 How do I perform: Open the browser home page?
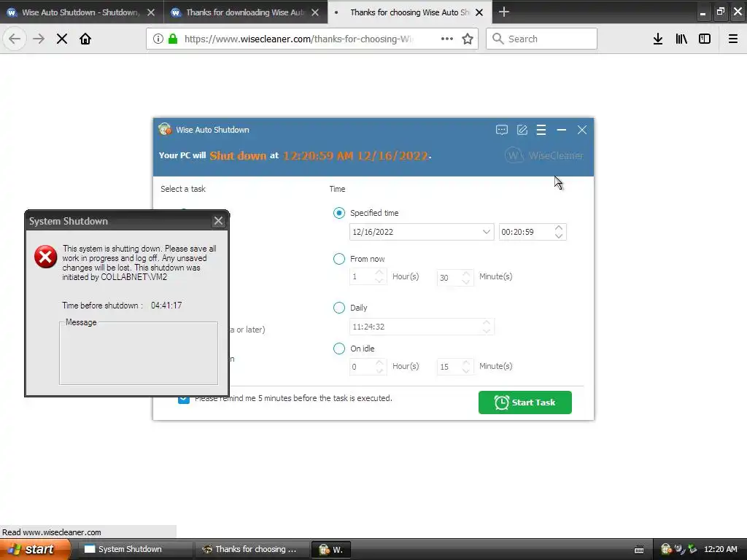pos(85,39)
